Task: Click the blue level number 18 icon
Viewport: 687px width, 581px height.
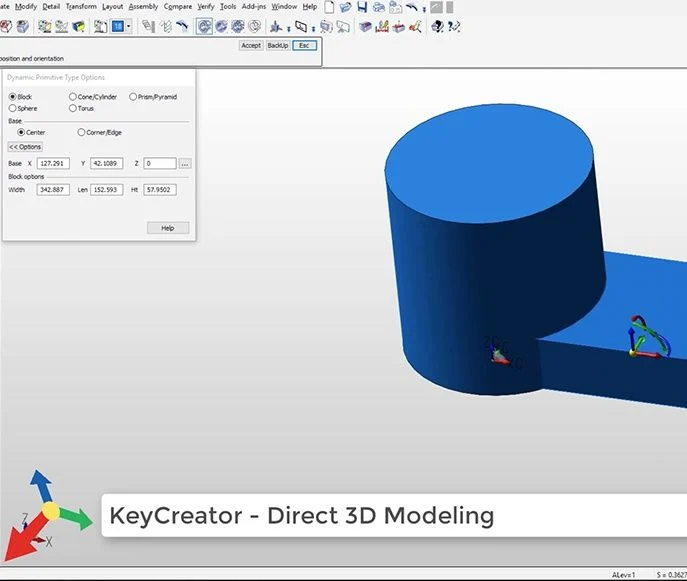Action: (x=117, y=26)
